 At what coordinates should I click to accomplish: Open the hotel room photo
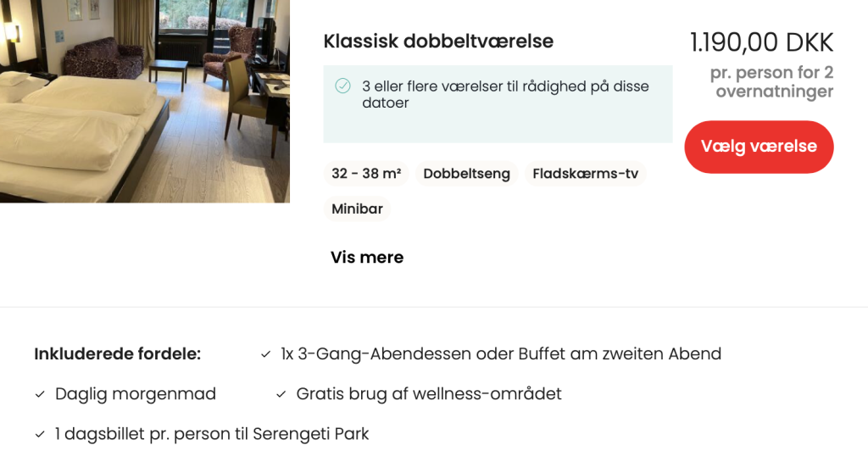pyautogui.click(x=144, y=101)
